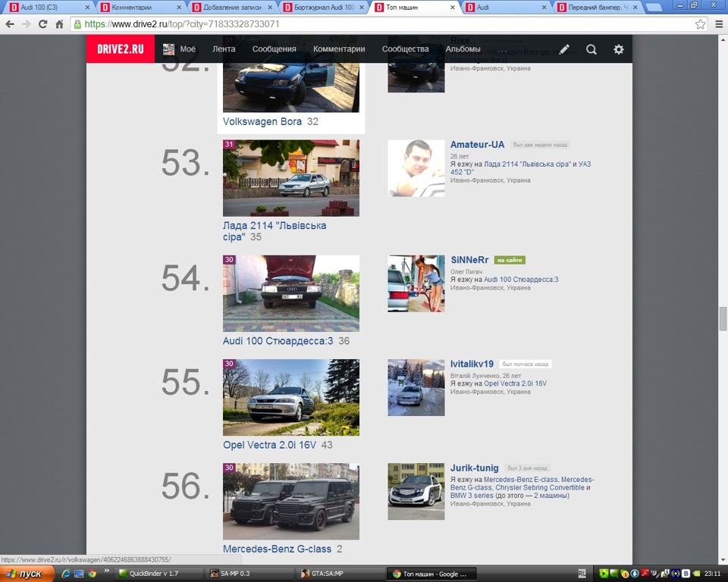Image resolution: width=728 pixels, height=582 pixels.
Task: Click the Show Desktop quick launch icon
Action: pos(79,574)
